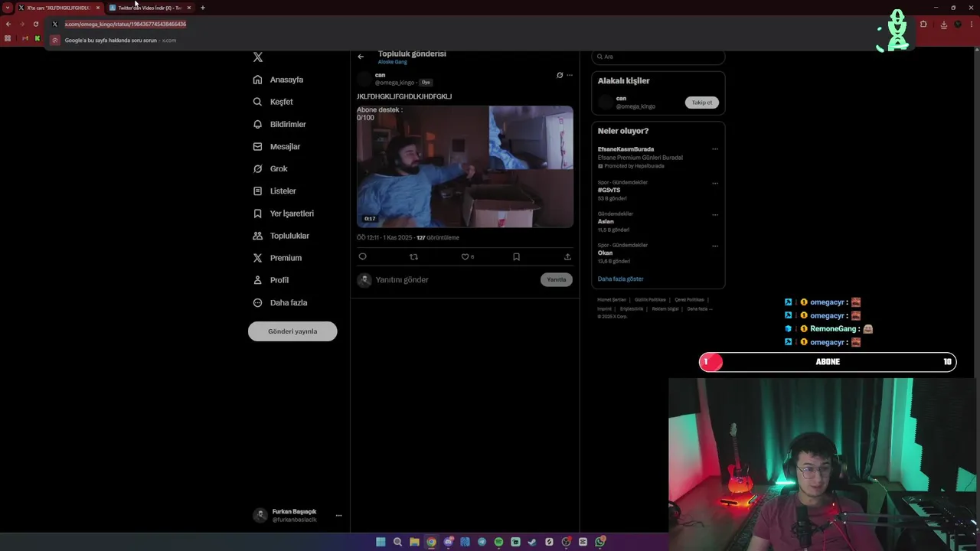The image size is (980, 551).
Task: Open Bildirimler notifications
Action: [279, 124]
